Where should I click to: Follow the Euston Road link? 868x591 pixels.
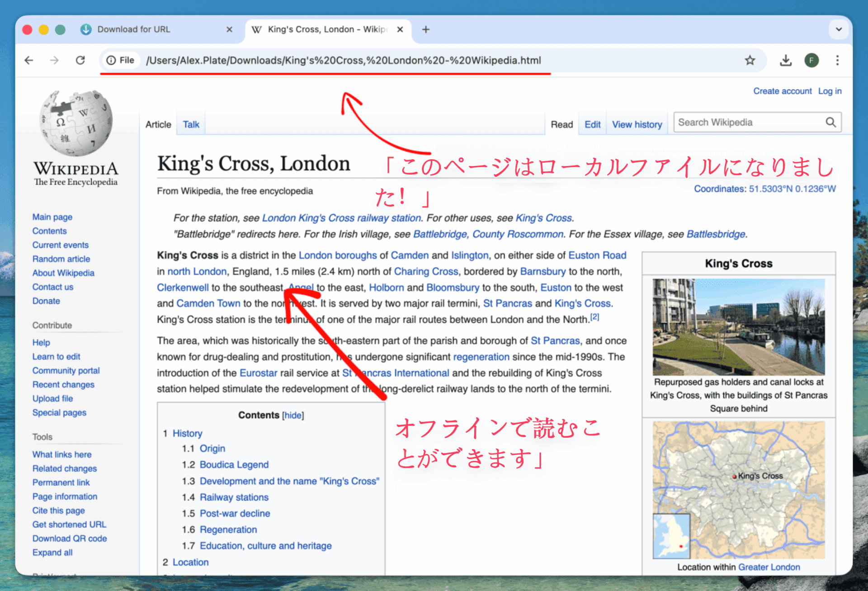597,255
